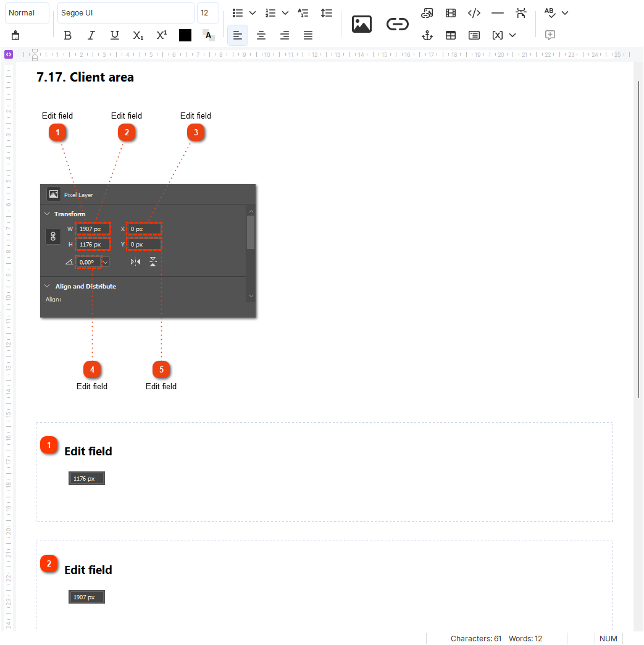Toggle underline formatting

coord(115,35)
